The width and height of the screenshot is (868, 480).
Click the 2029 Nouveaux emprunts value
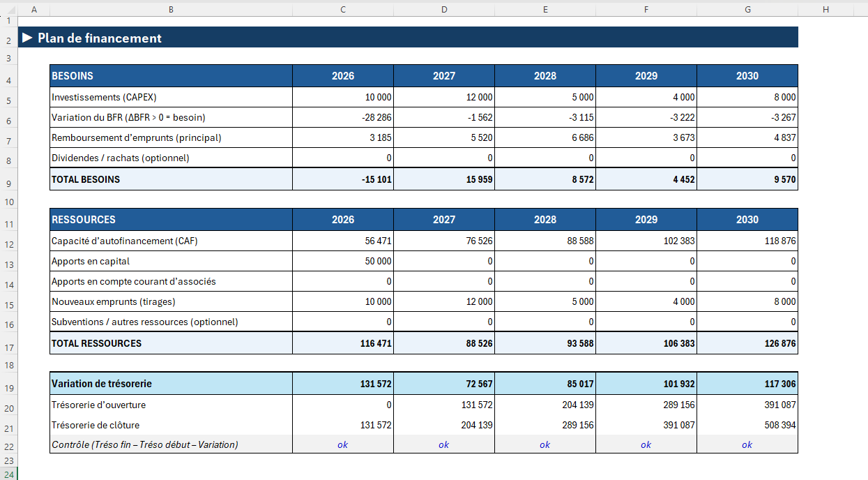[x=646, y=302]
